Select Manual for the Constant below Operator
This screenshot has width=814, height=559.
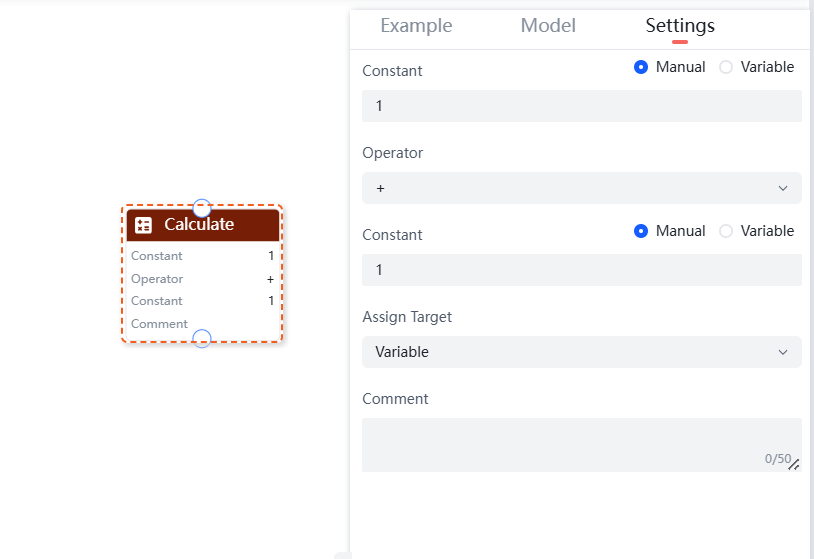coord(641,231)
